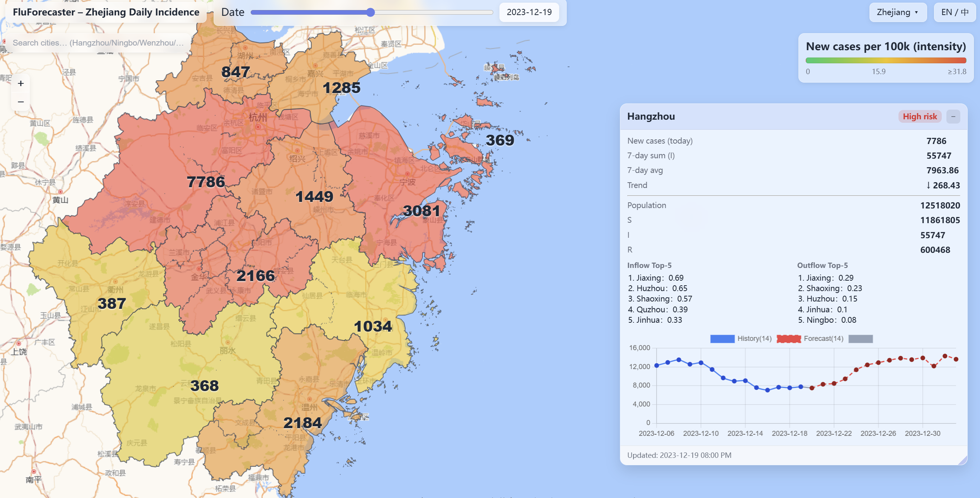Toggle the unlabeled gray legend series
The height and width of the screenshot is (498, 980).
[x=861, y=339]
